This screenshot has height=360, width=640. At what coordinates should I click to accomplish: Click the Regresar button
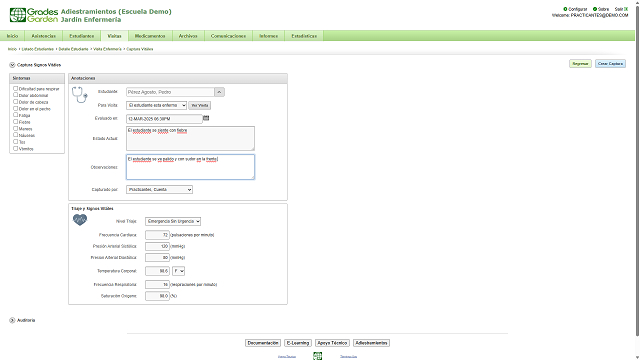pyautogui.click(x=580, y=64)
